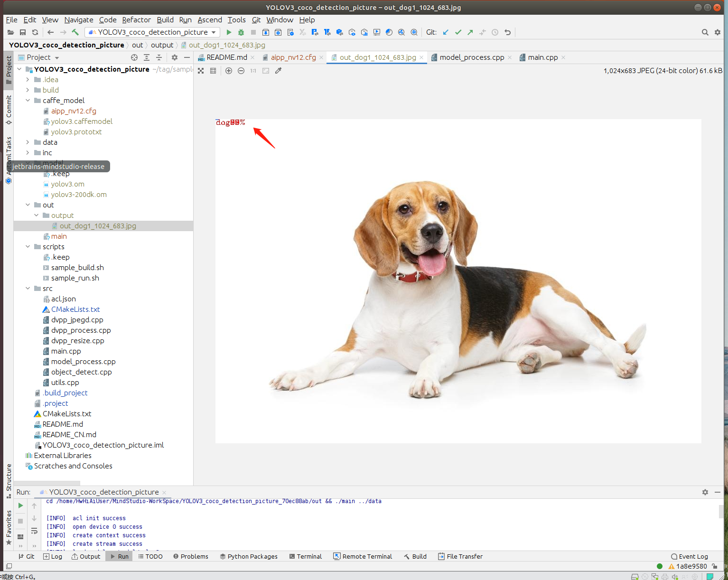Click the Build hammer icon
728x580 pixels.
pyautogui.click(x=75, y=32)
